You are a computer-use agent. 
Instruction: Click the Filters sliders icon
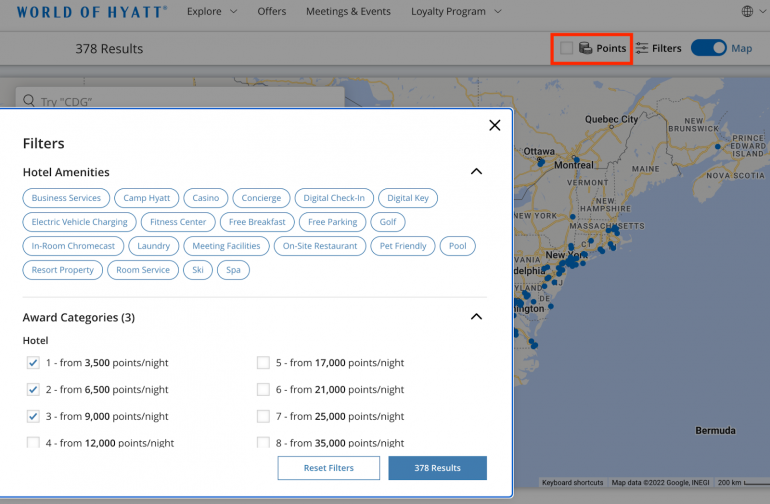642,48
